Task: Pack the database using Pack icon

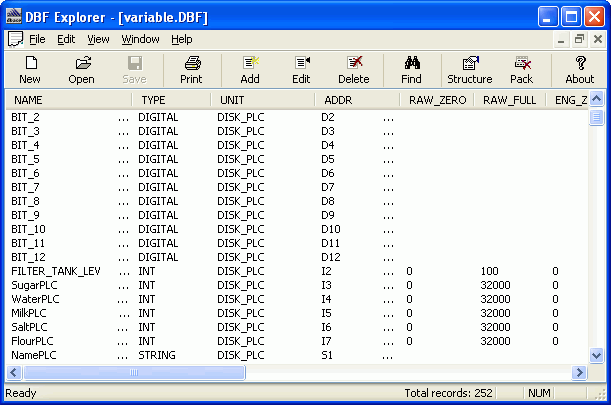Action: (522, 70)
